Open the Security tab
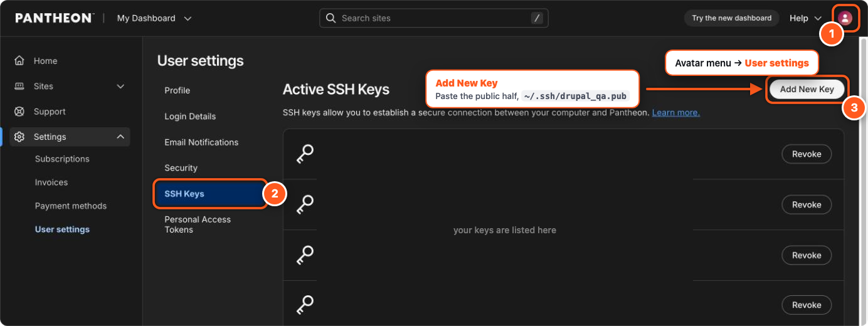The width and height of the screenshot is (868, 326). click(181, 168)
